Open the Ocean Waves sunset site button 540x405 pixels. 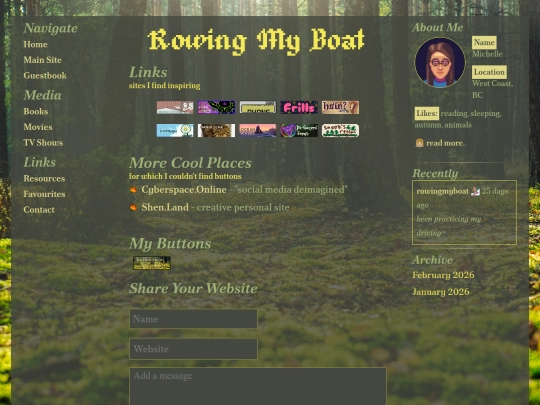[258, 131]
